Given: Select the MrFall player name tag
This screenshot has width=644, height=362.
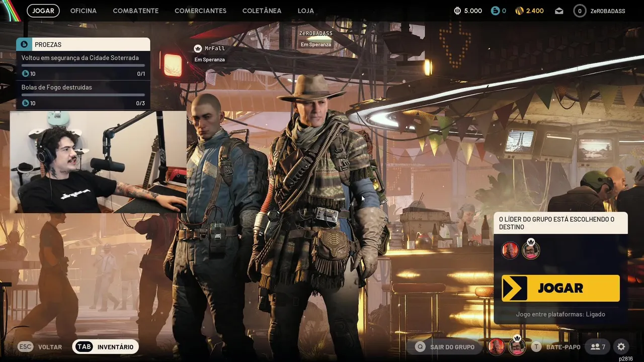Looking at the screenshot, I should pyautogui.click(x=215, y=48).
